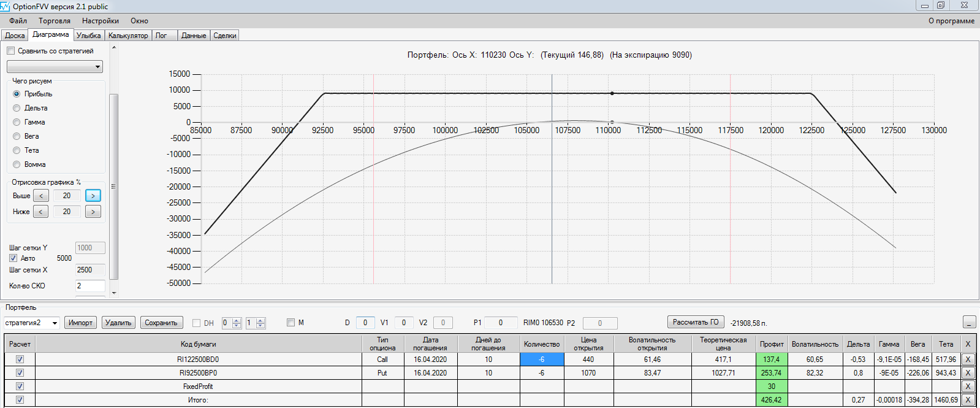This screenshot has width=980, height=408.
Task: Select the Тета radio button
Action: [x=17, y=150]
